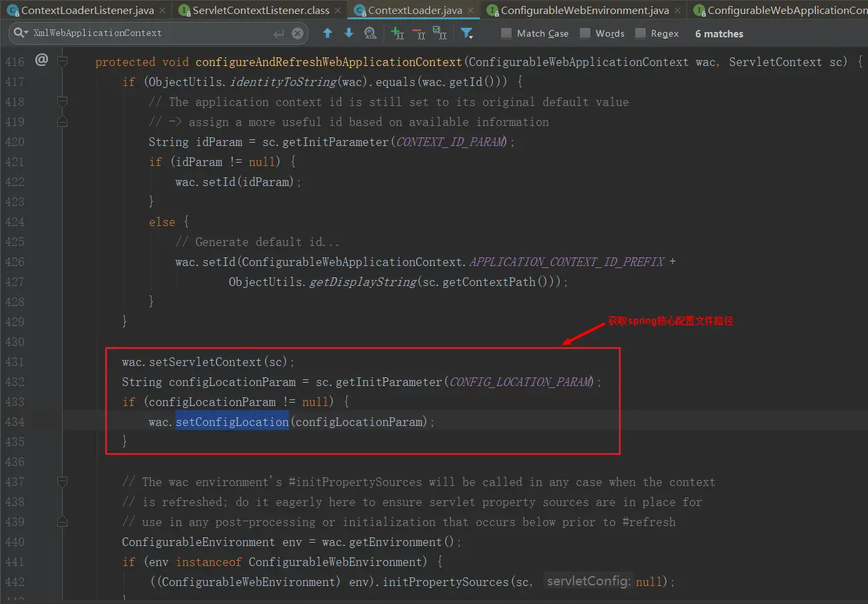This screenshot has height=604, width=868.
Task: Click identityToString method on line 417
Action: coord(282,82)
